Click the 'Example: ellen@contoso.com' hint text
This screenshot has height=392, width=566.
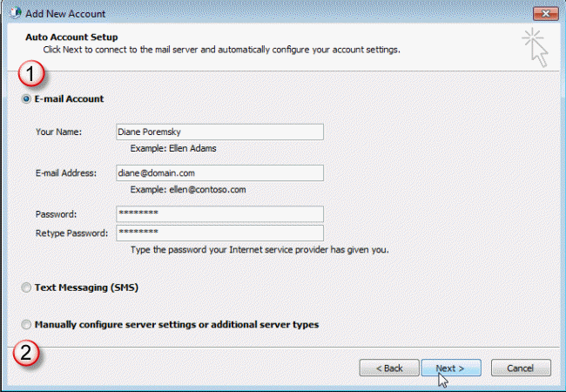pyautogui.click(x=188, y=190)
